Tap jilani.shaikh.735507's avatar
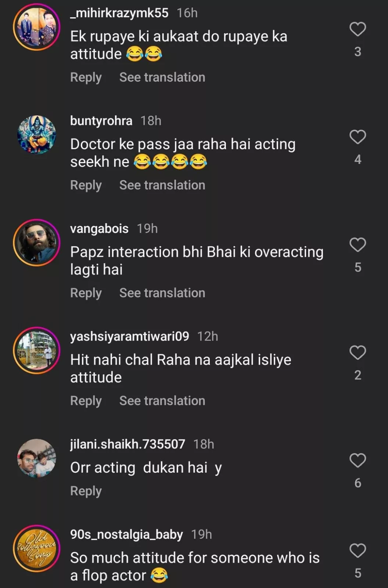The height and width of the screenshot is (588, 388). point(36,458)
